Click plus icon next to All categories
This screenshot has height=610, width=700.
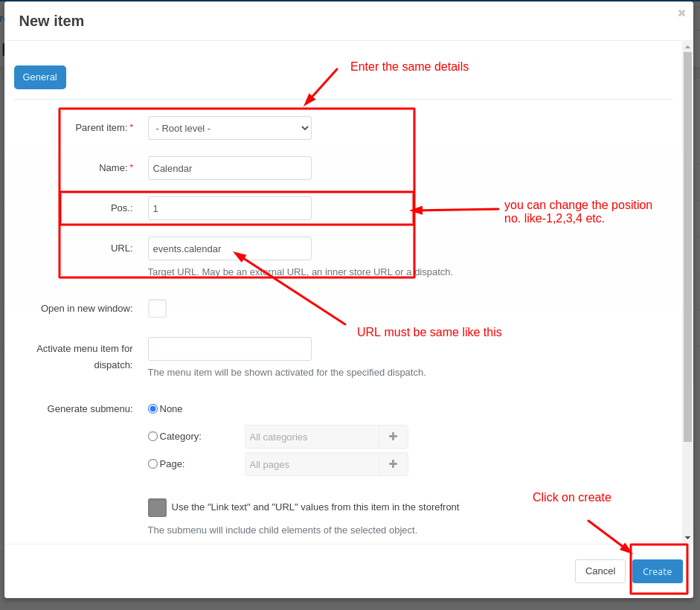click(393, 437)
